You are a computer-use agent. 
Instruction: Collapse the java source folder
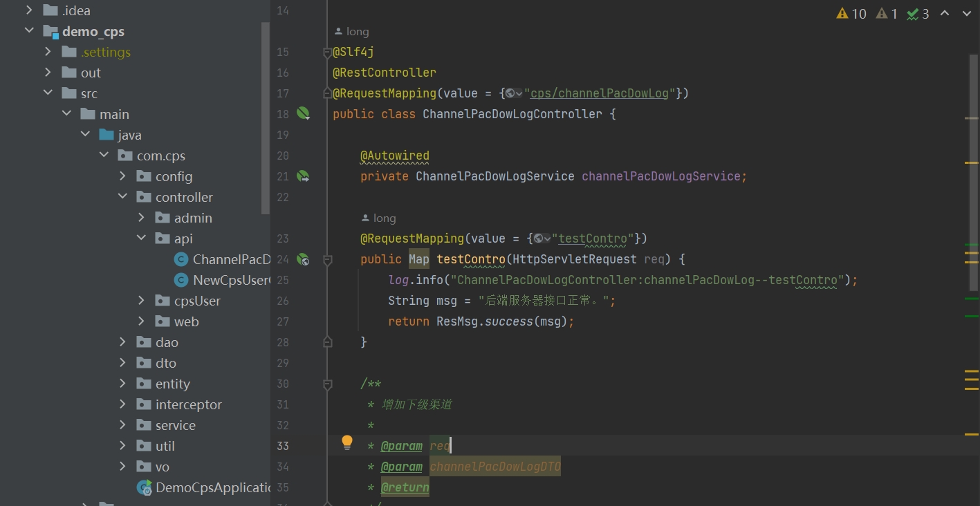click(85, 135)
